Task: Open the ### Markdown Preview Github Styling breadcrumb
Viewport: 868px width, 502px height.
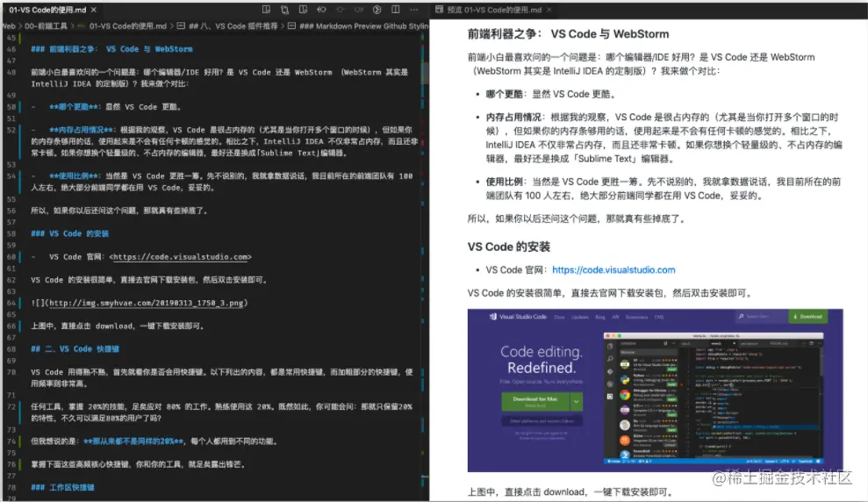Action: click(363, 26)
